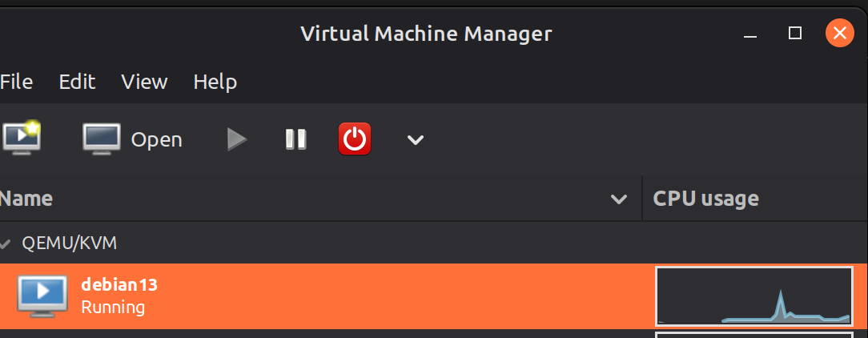Open the shutdown options dropdown arrow
Screen dimensions: 868x338
pyautogui.click(x=415, y=140)
